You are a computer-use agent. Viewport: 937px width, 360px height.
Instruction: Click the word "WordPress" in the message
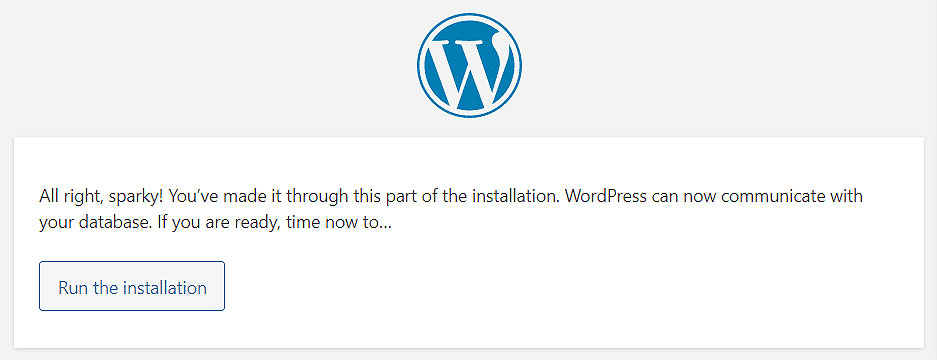[x=605, y=196]
